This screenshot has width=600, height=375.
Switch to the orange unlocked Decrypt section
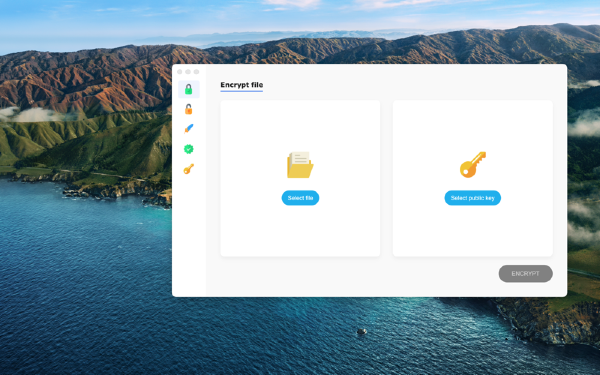[189, 109]
